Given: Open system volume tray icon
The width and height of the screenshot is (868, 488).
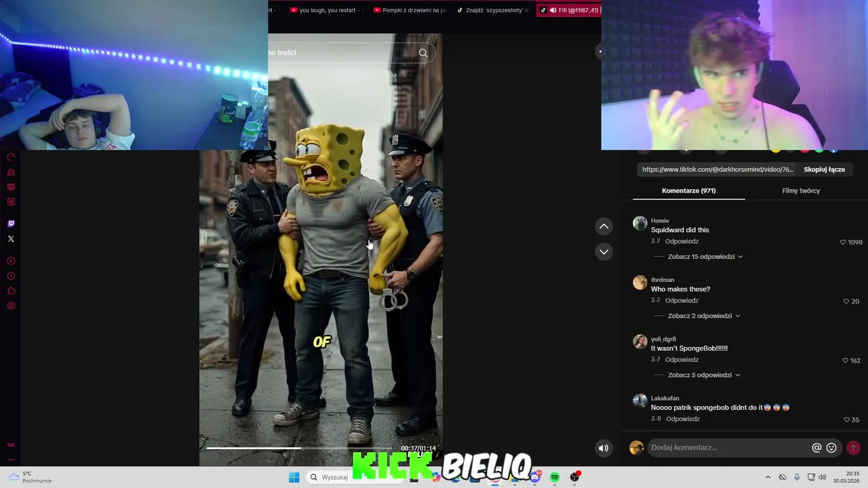Looking at the screenshot, I should [x=823, y=477].
